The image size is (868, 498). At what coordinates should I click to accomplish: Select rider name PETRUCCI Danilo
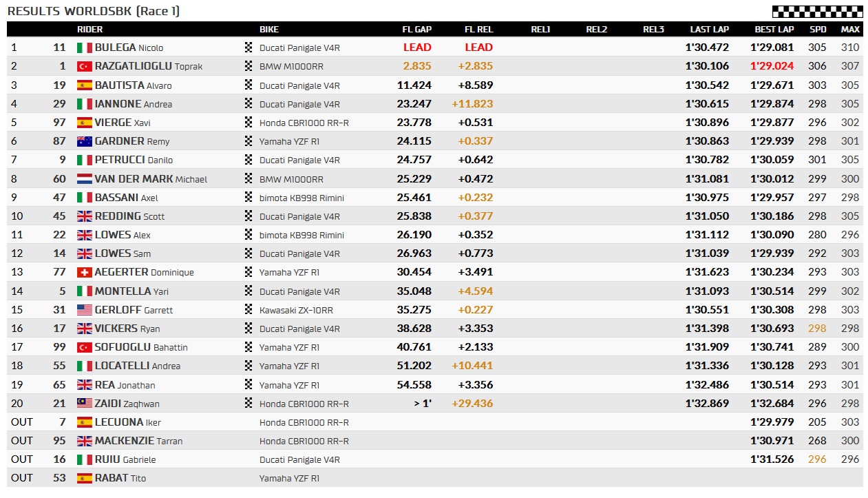(134, 160)
